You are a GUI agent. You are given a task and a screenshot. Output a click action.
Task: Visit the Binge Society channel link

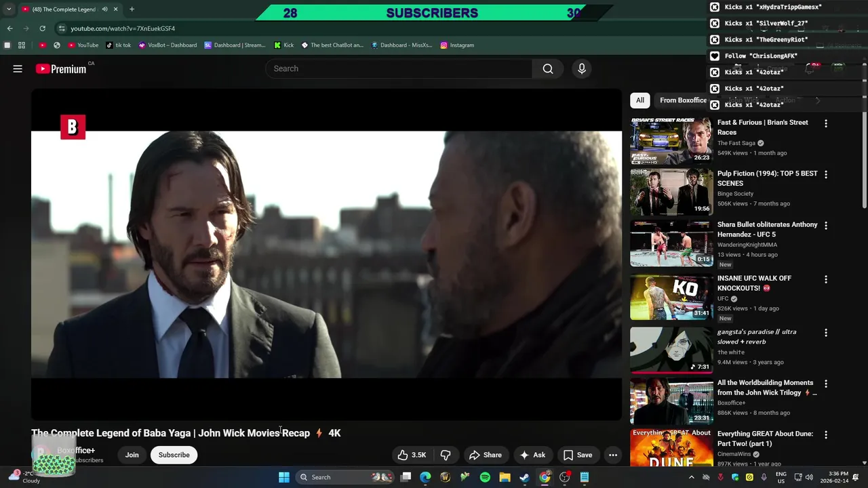[735, 194]
